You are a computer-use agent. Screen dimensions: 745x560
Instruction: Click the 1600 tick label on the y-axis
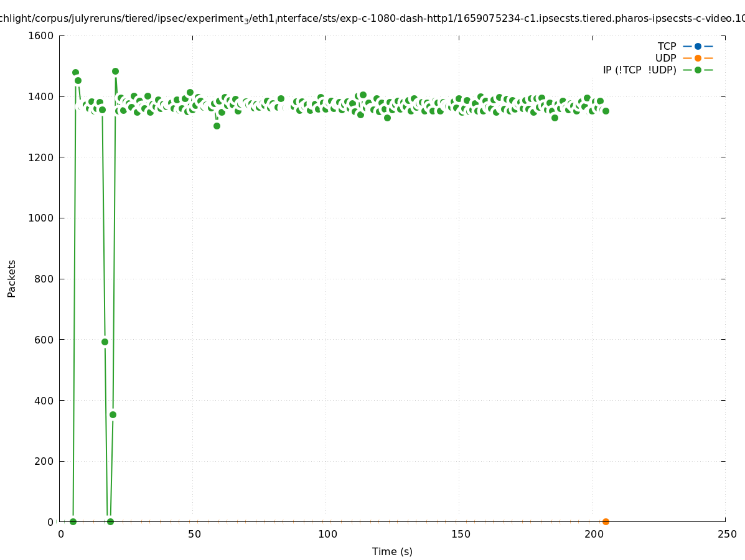pyautogui.click(x=42, y=36)
